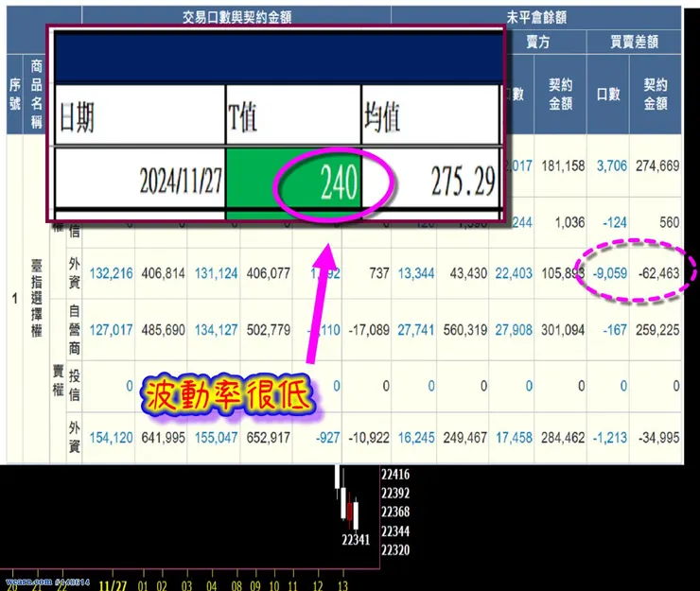Click the value 301,094
Image resolution: width=700 pixels, height=591 pixels.
563,330
